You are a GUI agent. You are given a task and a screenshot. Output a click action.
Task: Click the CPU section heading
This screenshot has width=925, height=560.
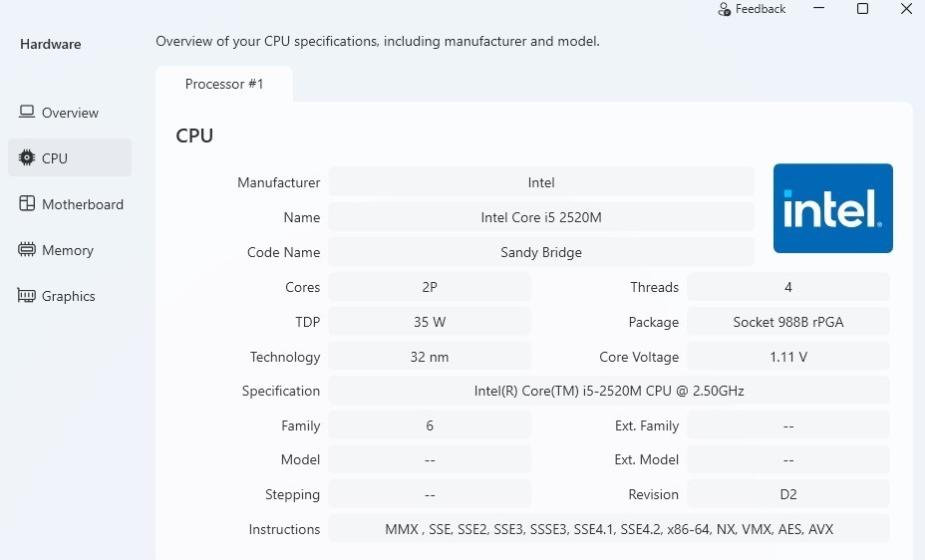point(194,136)
